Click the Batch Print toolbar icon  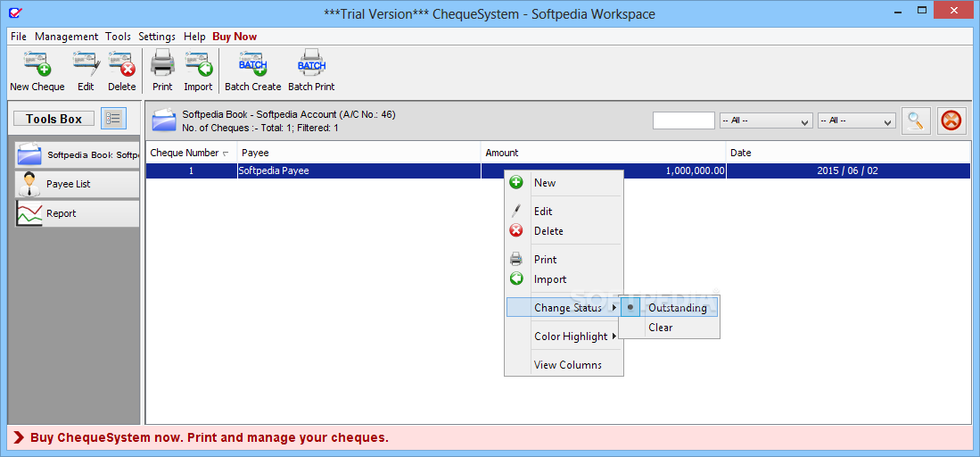pos(311,64)
